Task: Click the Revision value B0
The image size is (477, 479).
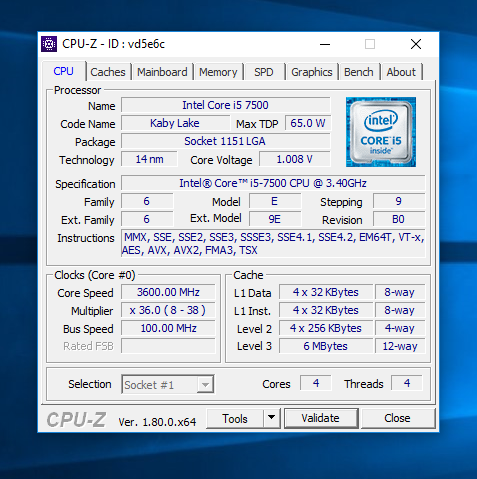Action: 399,219
